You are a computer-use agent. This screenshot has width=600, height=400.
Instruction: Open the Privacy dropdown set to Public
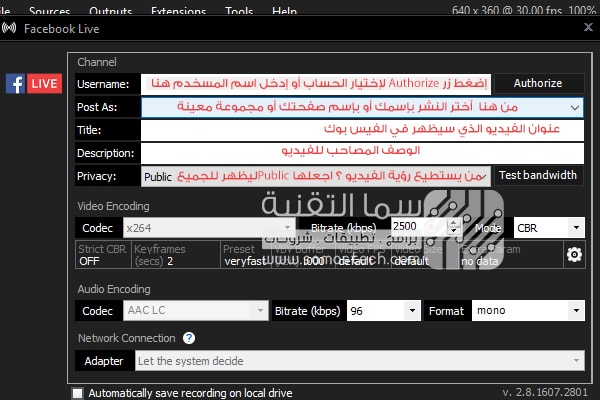316,176
